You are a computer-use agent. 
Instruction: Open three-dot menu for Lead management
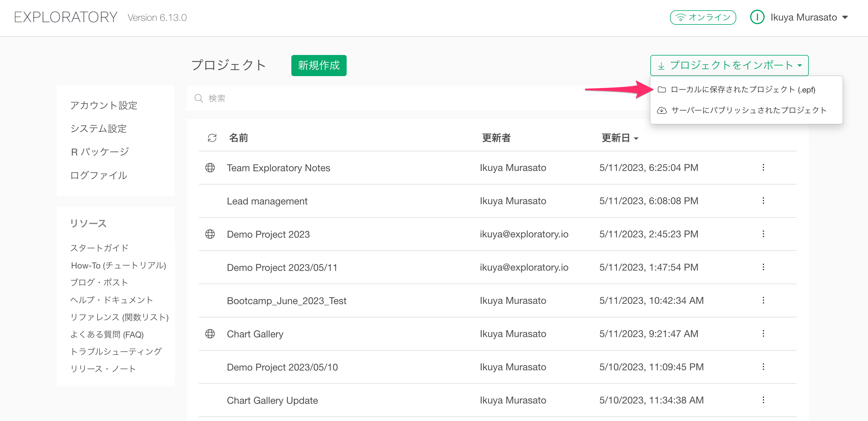tap(763, 201)
